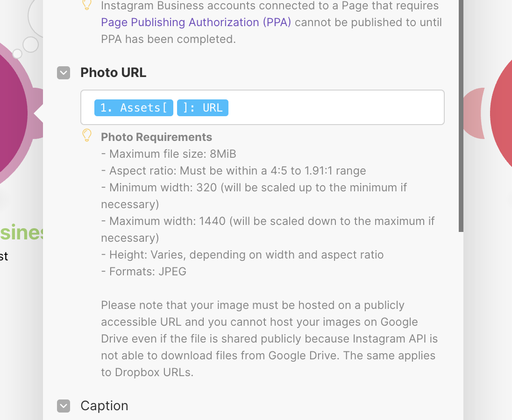
Task: Click the Photo URL field label
Action: tap(114, 73)
